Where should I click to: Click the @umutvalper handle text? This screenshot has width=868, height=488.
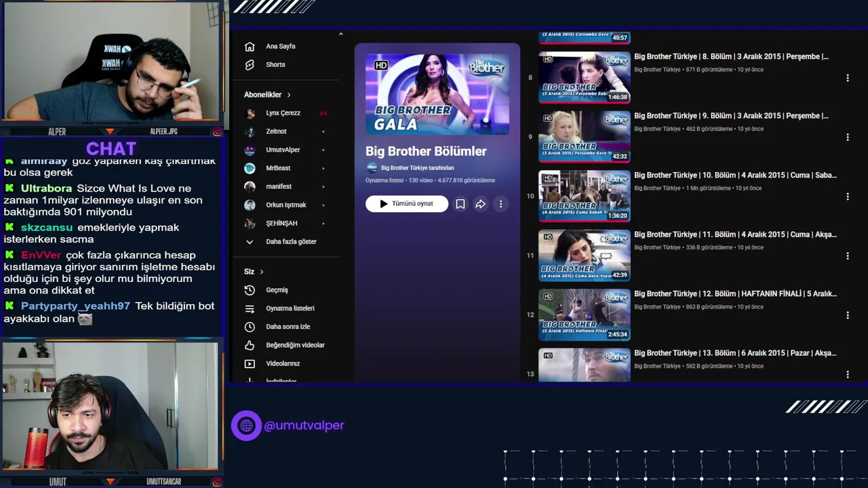coord(304,426)
